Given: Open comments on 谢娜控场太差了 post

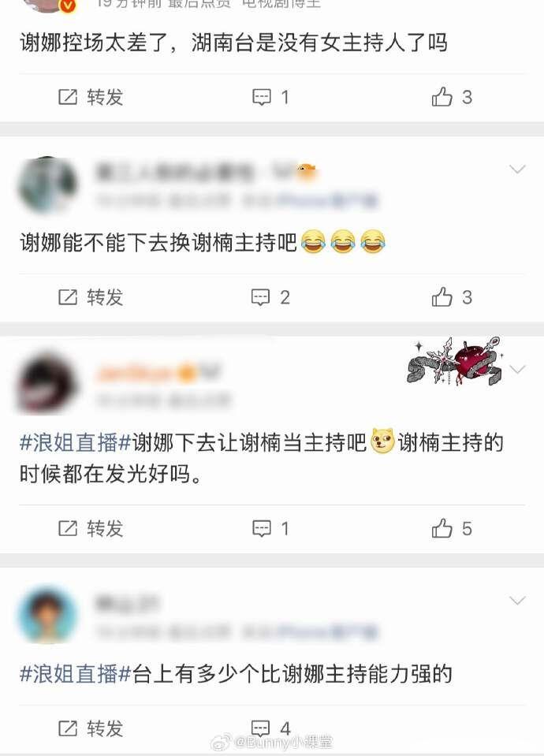Looking at the screenshot, I should [x=270, y=98].
